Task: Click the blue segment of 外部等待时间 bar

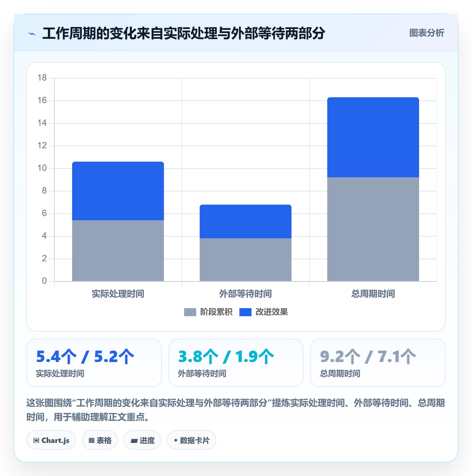Action: 245,221
